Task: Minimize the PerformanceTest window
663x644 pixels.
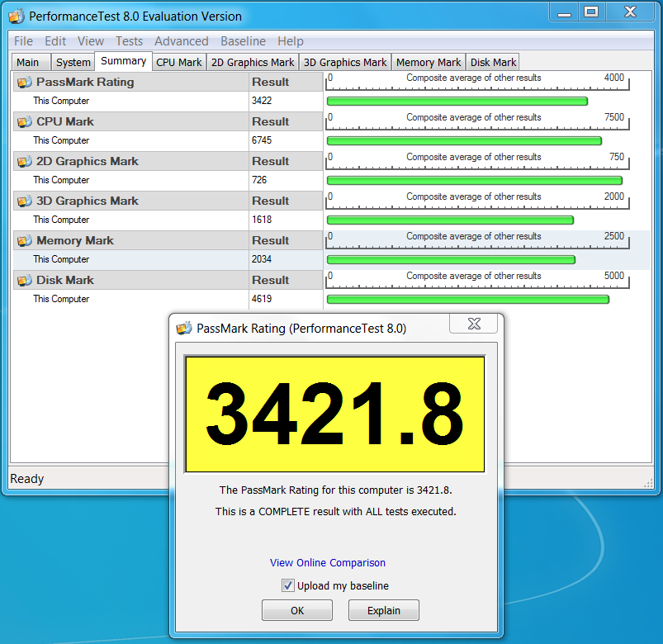Action: pos(564,12)
